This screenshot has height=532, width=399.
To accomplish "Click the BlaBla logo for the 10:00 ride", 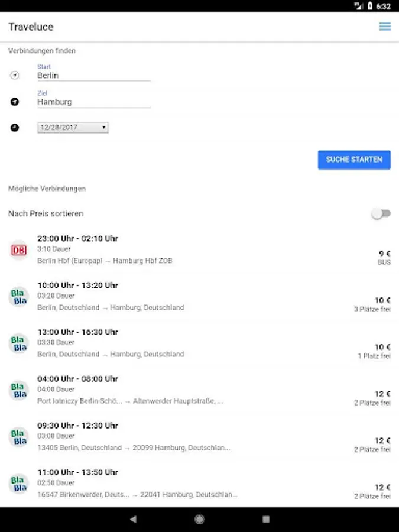I will (19, 297).
